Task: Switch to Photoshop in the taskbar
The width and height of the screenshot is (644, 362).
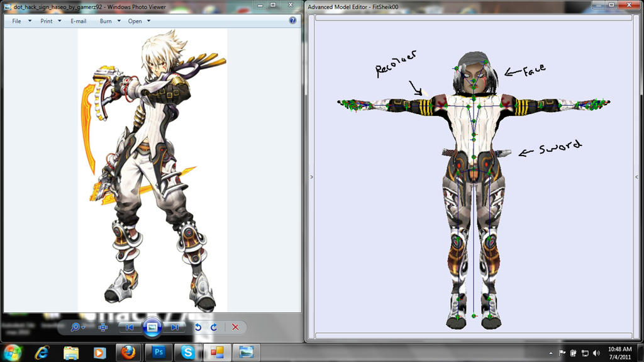Action: pos(158,352)
